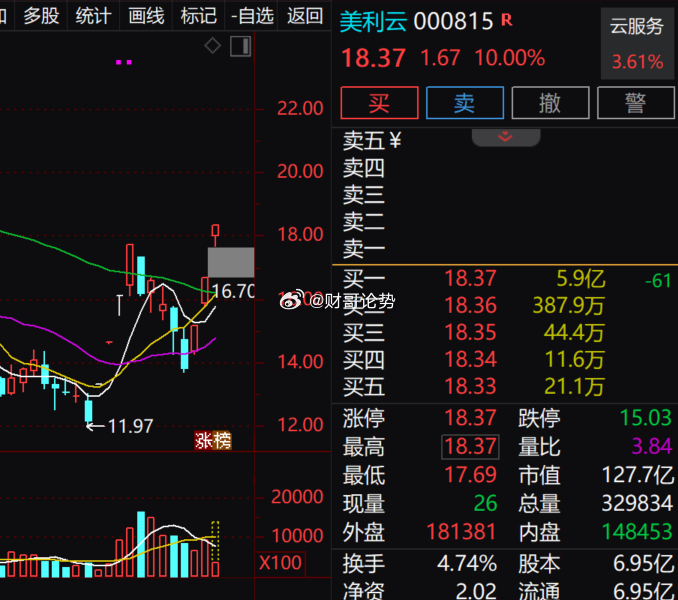This screenshot has height=600, width=678.
Task: Click the 16.70 price label
Action: click(x=233, y=291)
